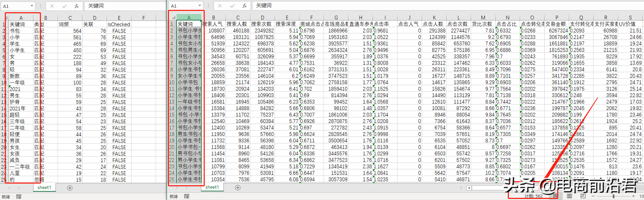Viewport: 644px width, 200px height.
Task: Click the 搜索人气 header cell in right window
Action: (214, 24)
